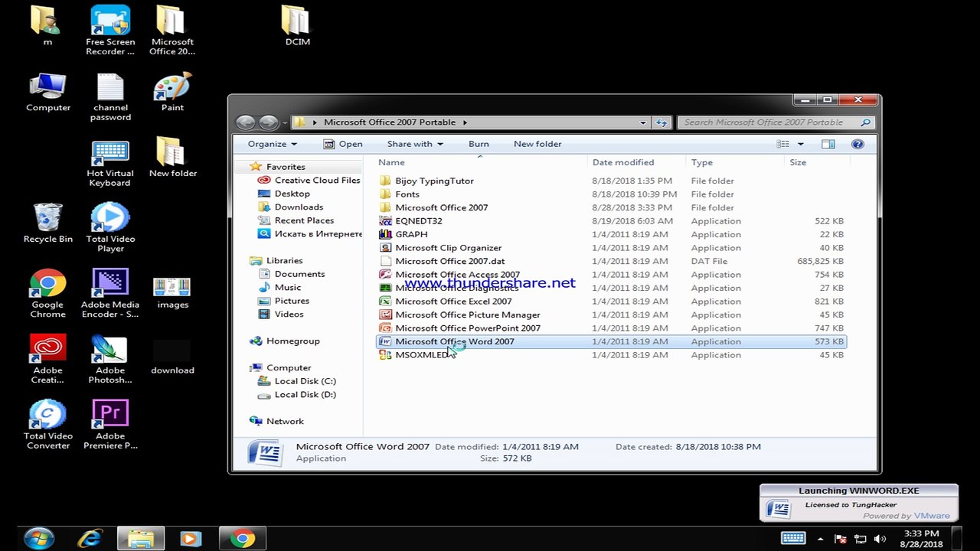Click the Open toolbar button
This screenshot has width=980, height=551.
[x=343, y=144]
